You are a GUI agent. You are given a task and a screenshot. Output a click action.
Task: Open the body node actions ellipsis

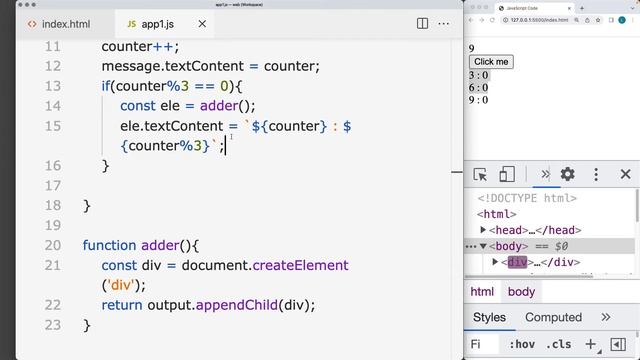(471, 247)
